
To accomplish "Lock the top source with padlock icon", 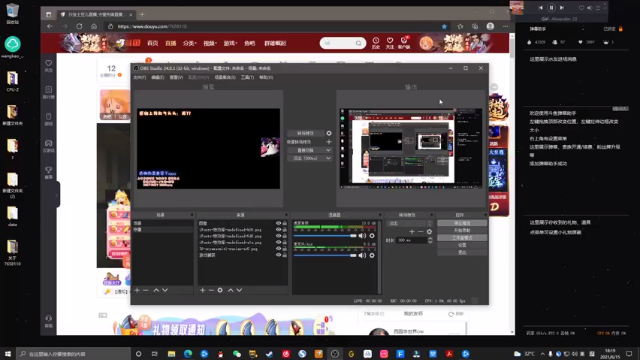I will pos(284,223).
